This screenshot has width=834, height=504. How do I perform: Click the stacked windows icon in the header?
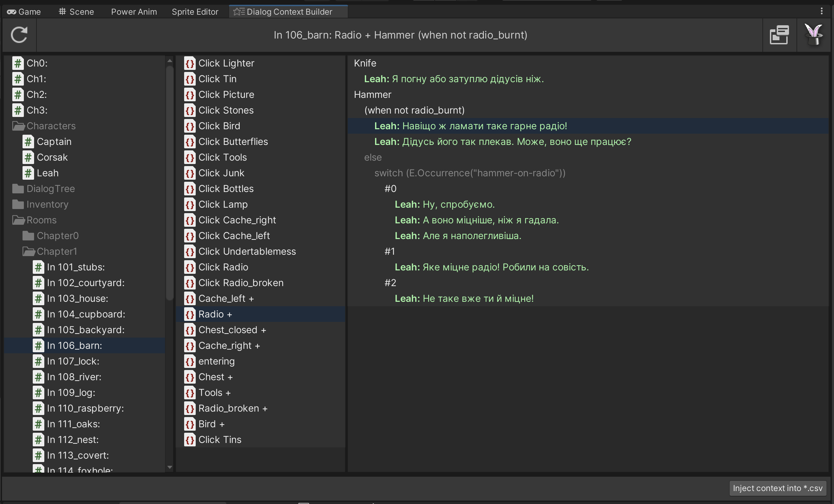point(779,35)
